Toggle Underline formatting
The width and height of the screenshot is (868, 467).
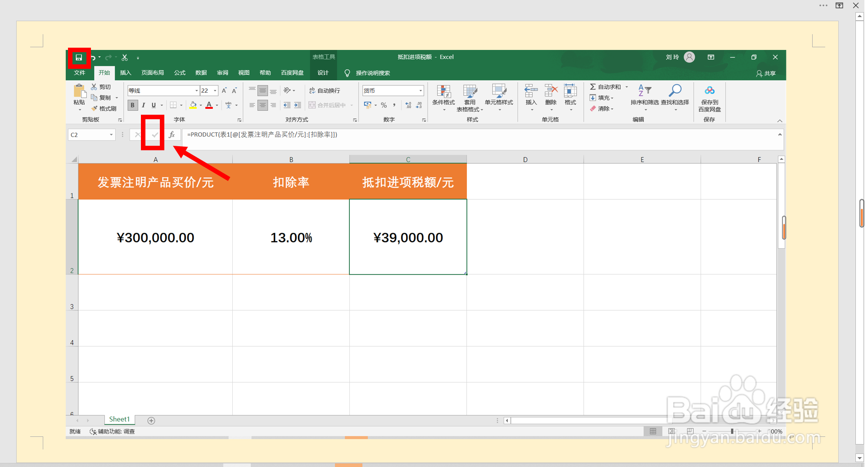(x=154, y=105)
